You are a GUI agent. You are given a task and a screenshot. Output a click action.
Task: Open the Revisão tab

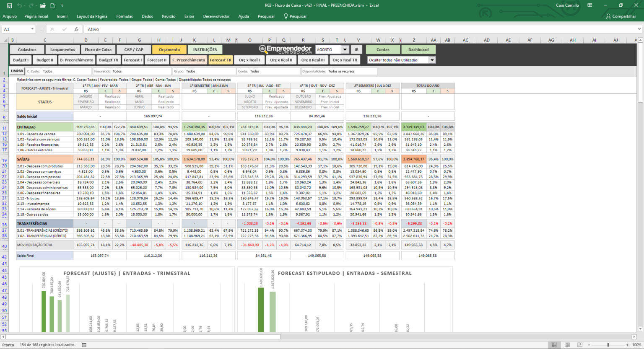169,16
